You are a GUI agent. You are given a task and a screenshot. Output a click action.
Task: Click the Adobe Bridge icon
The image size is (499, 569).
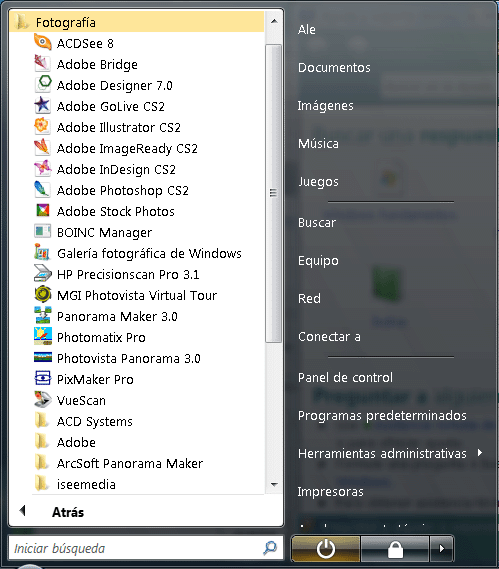[42, 64]
